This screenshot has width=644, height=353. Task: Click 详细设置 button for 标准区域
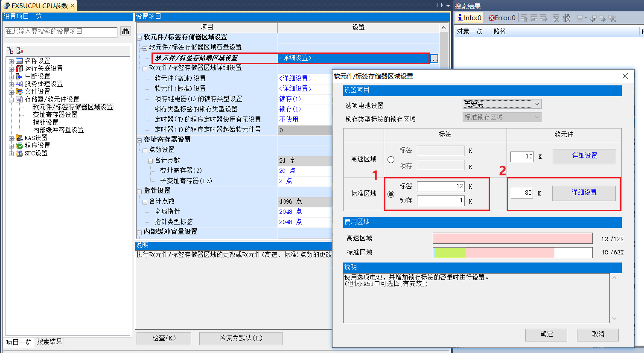pyautogui.click(x=584, y=193)
